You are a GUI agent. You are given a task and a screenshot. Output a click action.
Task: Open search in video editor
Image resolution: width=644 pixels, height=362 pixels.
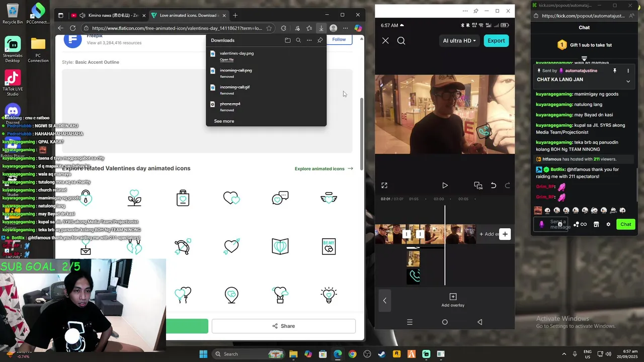point(401,41)
